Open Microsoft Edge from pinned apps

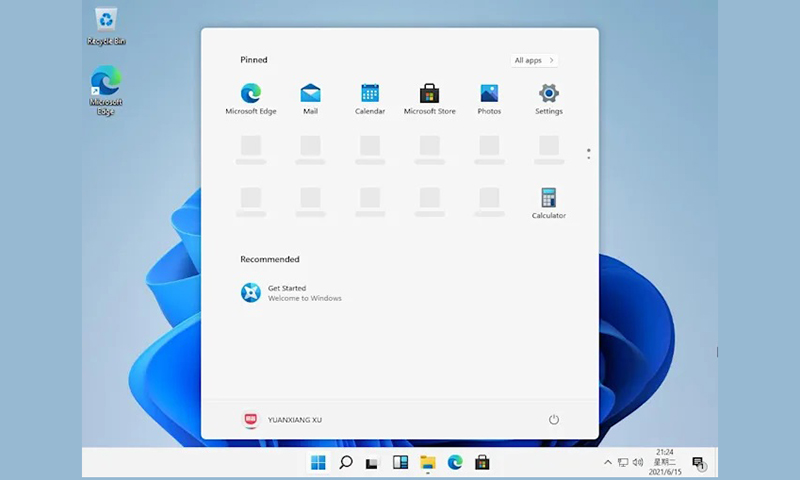coord(251,99)
